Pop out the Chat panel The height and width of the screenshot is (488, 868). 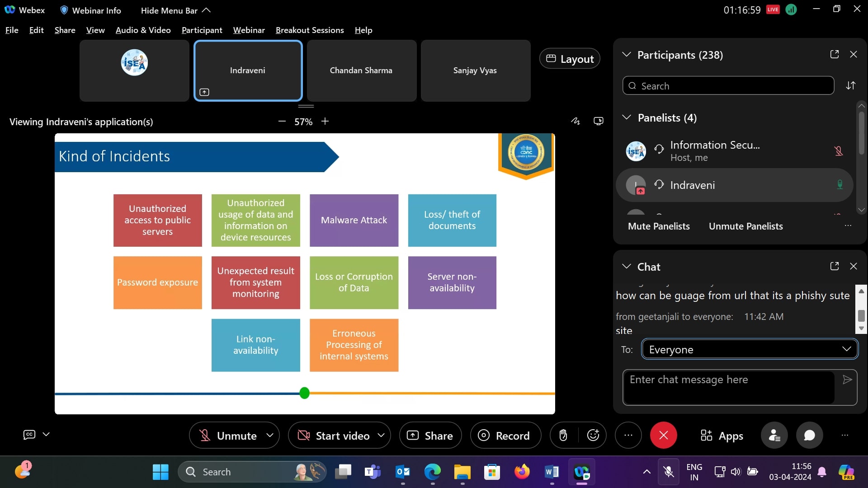click(835, 266)
